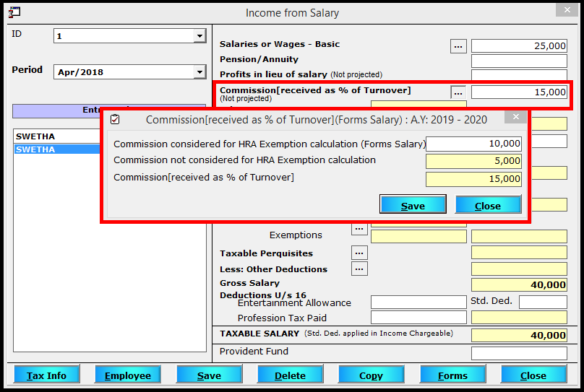This screenshot has width=584, height=392.
Task: Click Profits in lieu of salary field
Action: pyautogui.click(x=519, y=75)
